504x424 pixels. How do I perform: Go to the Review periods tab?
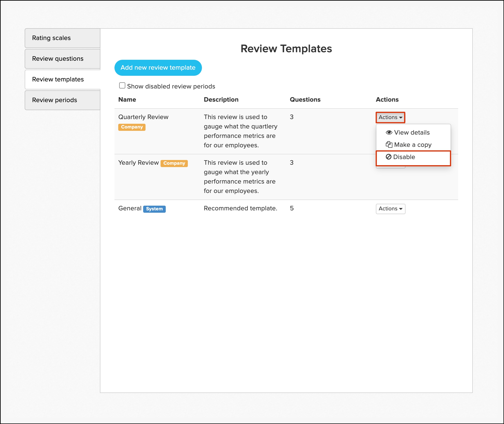(55, 100)
